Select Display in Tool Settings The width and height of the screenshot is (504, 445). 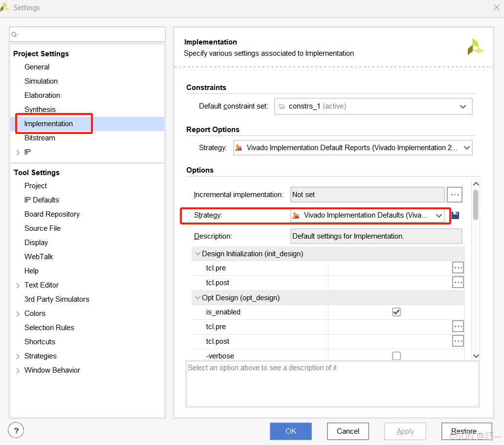(x=36, y=243)
